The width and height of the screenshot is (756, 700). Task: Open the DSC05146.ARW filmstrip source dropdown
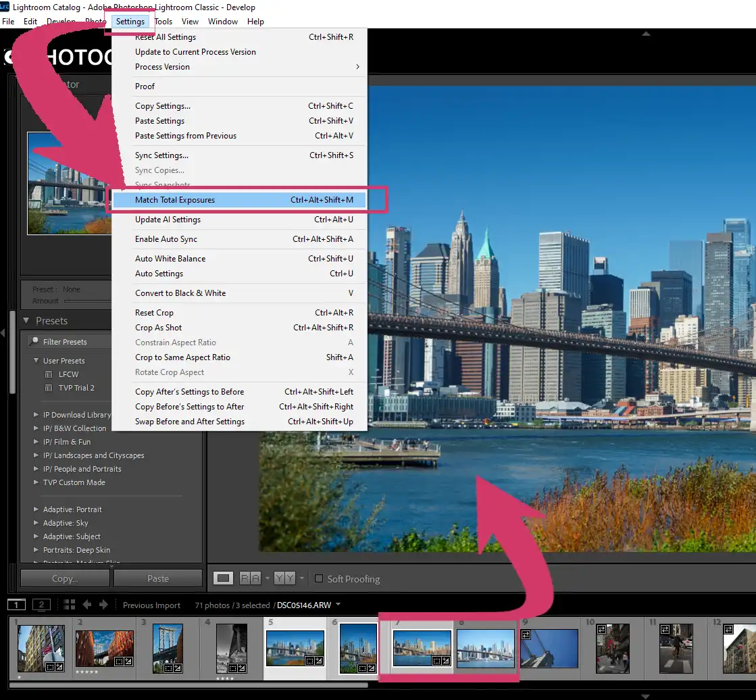[x=338, y=605]
